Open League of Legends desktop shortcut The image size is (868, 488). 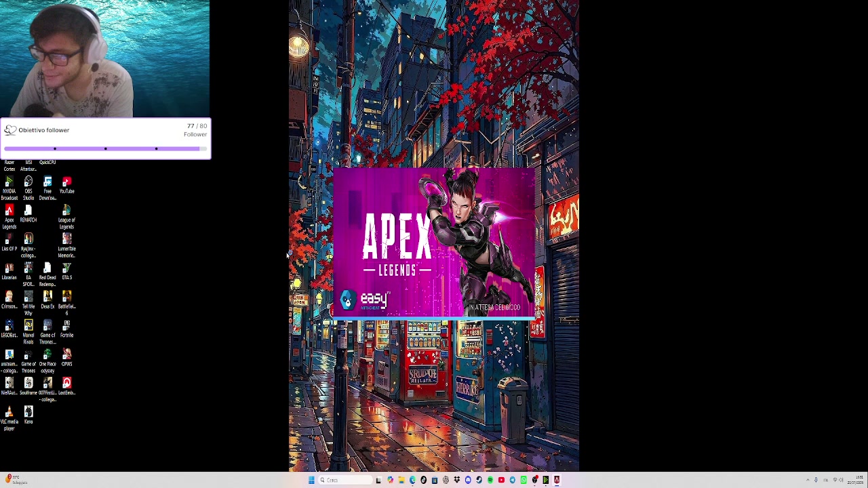point(66,218)
